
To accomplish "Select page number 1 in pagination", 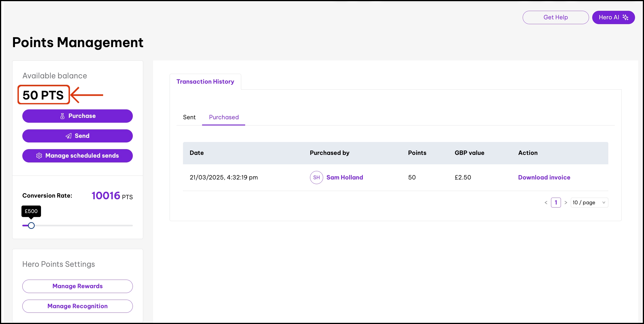I will [556, 202].
